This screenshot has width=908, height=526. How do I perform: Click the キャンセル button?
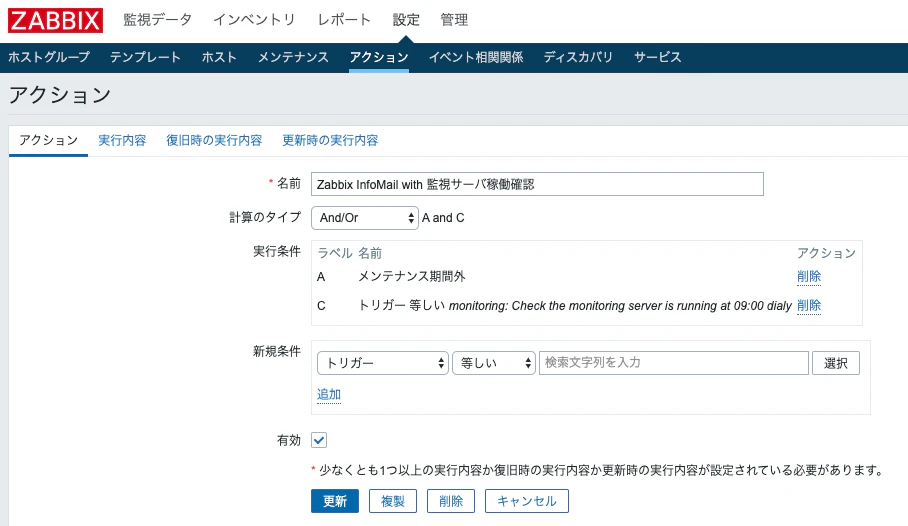[x=527, y=501]
